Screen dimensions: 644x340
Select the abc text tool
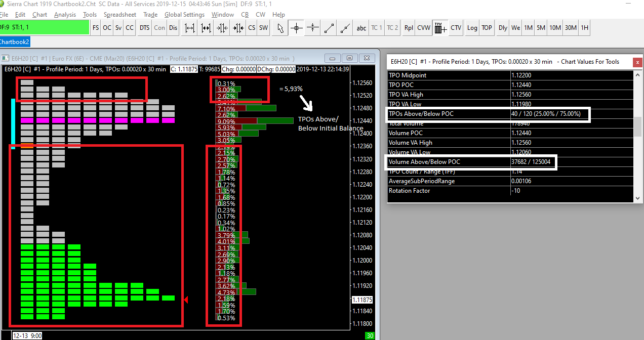361,28
